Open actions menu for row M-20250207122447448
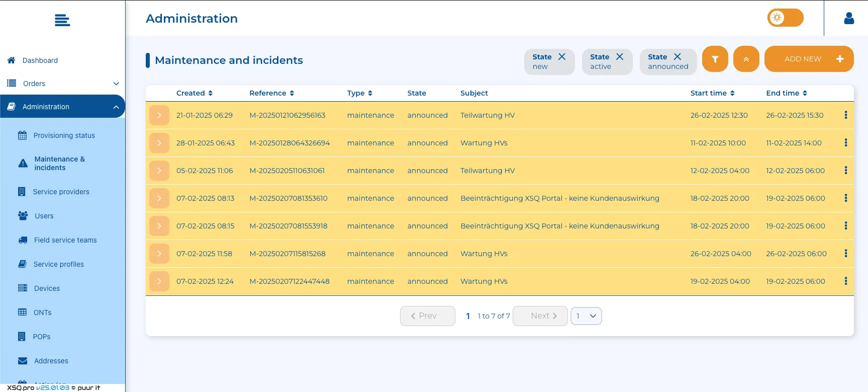Screen dimensions: 868x392 click(846, 281)
